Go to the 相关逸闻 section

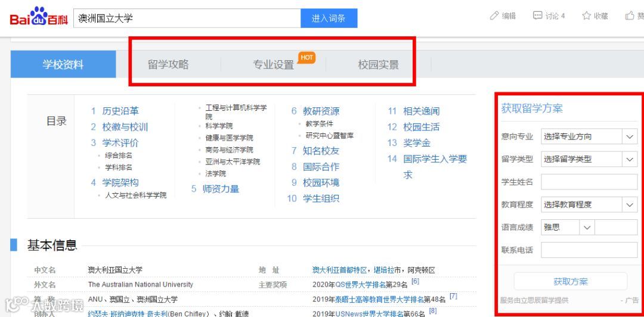pos(422,111)
